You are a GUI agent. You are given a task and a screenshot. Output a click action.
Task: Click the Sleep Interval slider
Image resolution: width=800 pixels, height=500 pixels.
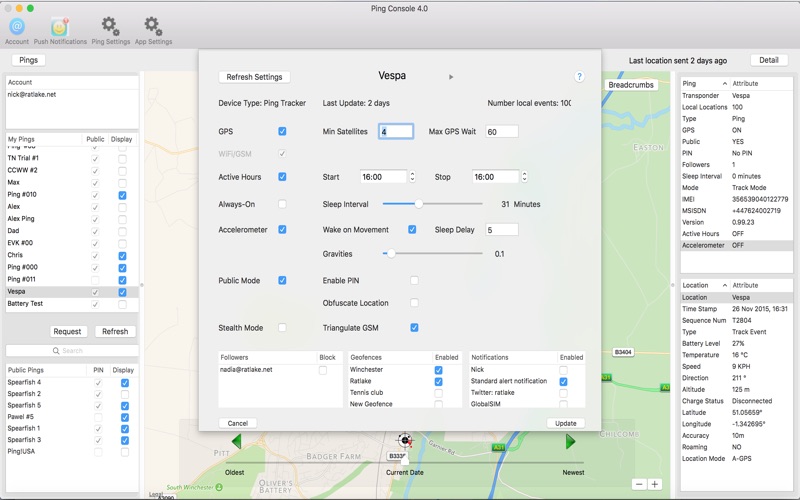tap(418, 204)
